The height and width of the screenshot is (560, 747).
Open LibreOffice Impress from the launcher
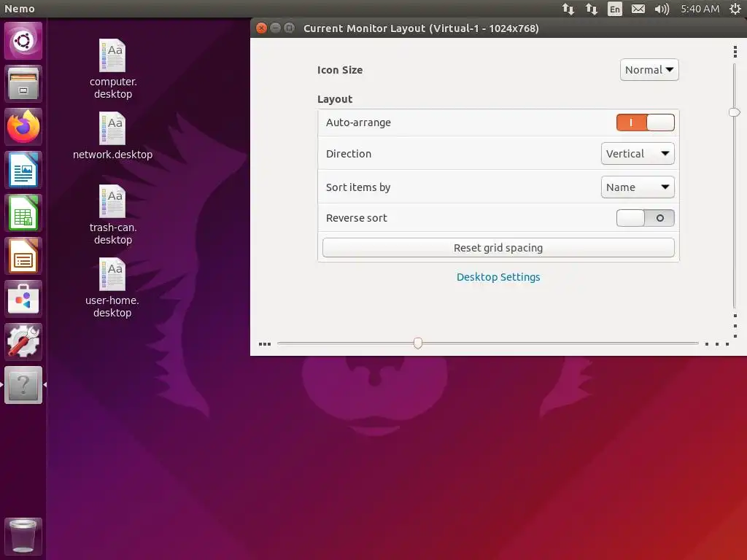point(23,256)
